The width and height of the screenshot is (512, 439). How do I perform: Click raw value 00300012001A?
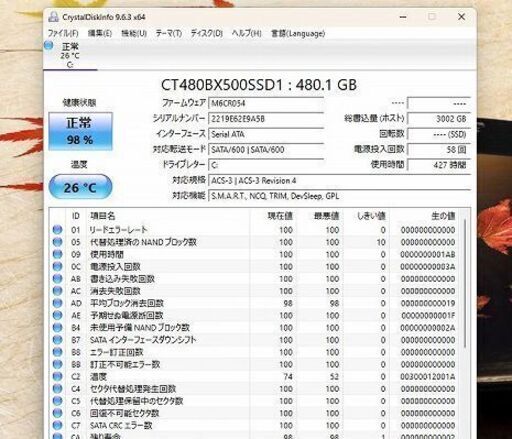tap(428, 377)
